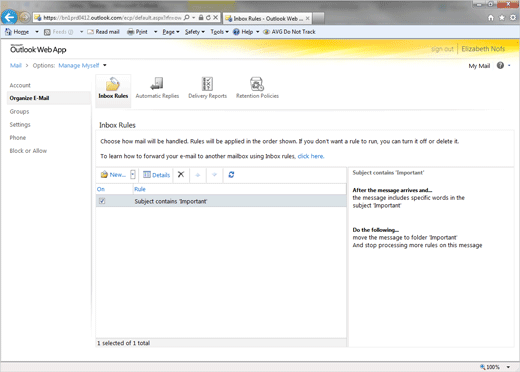The image size is (520, 372).
Task: Open the Delivery Reports icon
Action: [207, 88]
